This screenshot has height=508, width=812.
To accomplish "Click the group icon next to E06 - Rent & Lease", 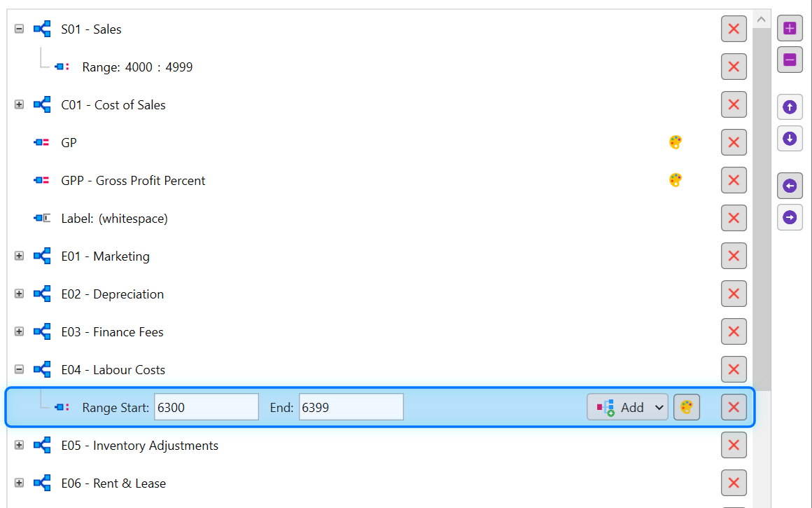I will (x=42, y=483).
